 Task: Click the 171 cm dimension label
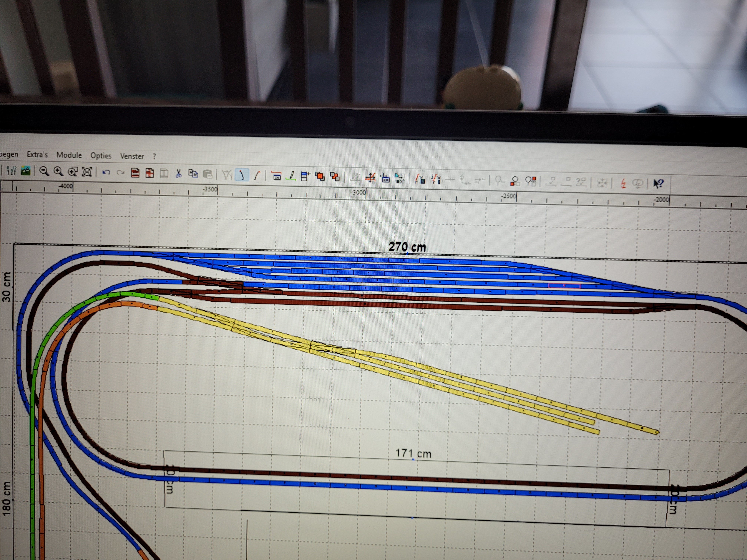coord(413,453)
